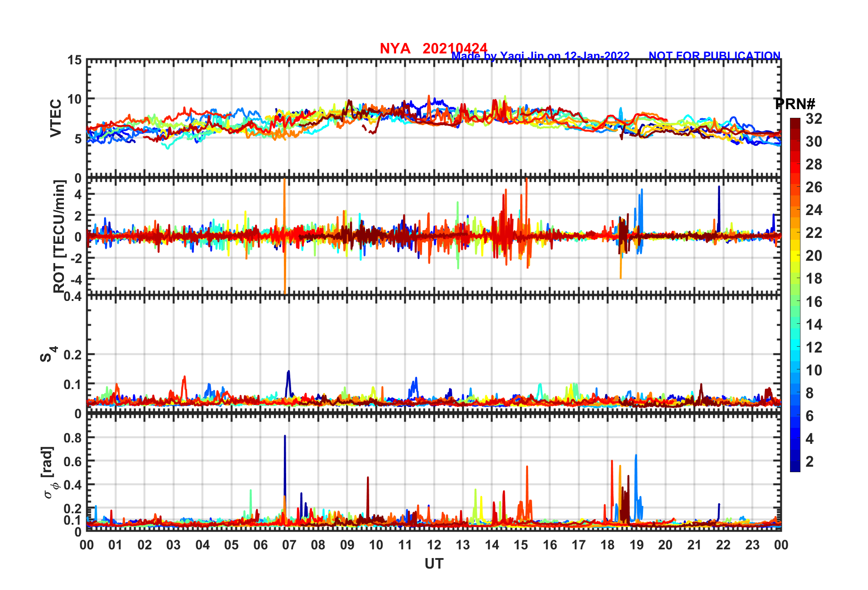Click the green colorbar band near 16
Image resolution: width=868 pixels, height=590 pixels.
795,301
